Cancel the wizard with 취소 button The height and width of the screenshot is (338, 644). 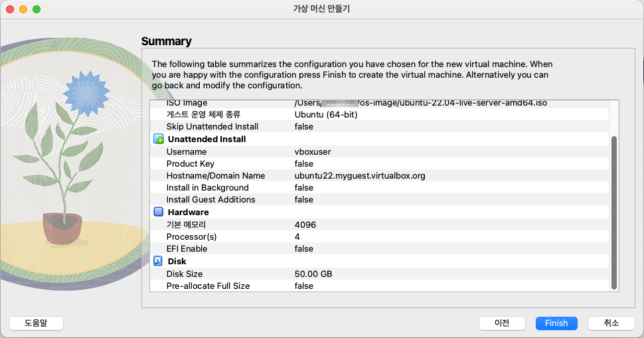[611, 323]
